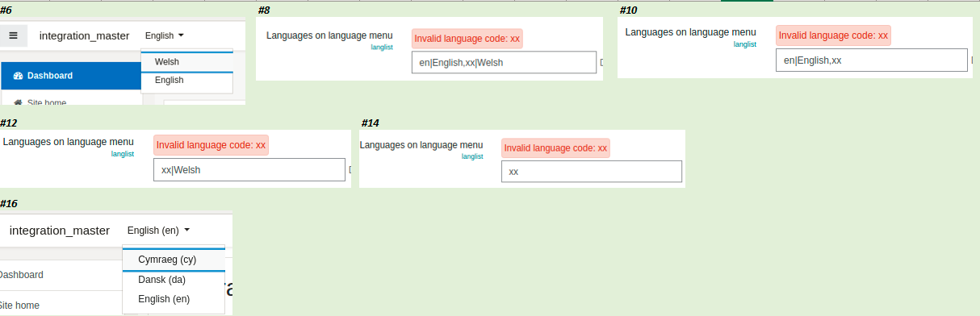The height and width of the screenshot is (316, 980).
Task: Click the error badge above en|English,xx
Action: click(x=833, y=35)
